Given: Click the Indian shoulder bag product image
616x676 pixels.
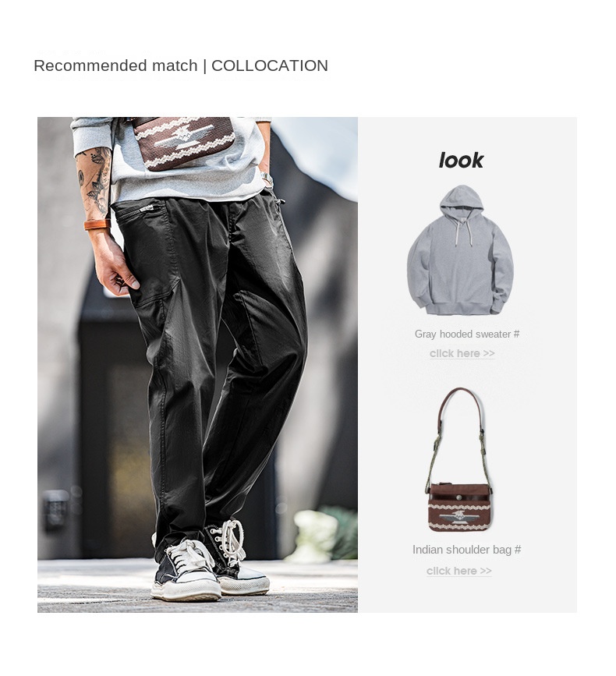Looking at the screenshot, I should click(459, 459).
